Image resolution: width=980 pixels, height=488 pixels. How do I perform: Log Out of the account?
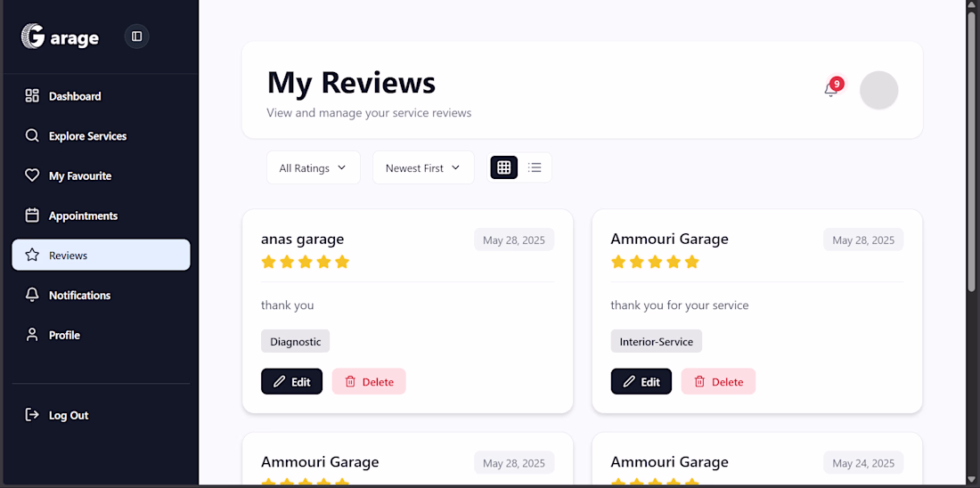[101, 415]
